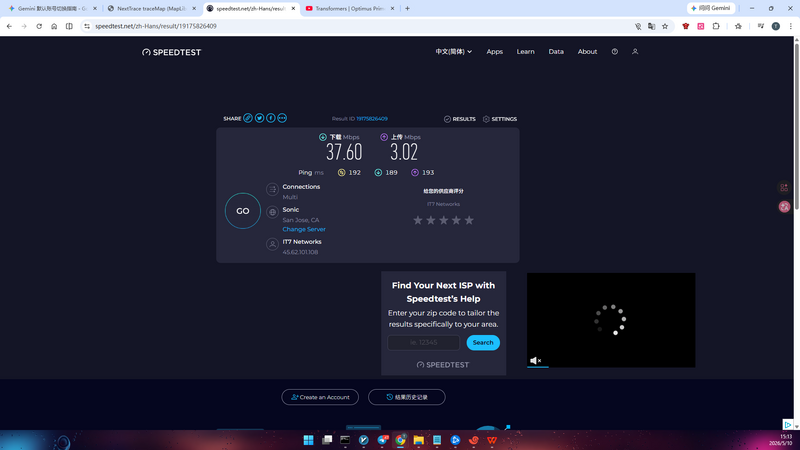Rate IT7 Networks four stars
This screenshot has height=450, width=800.
[456, 220]
